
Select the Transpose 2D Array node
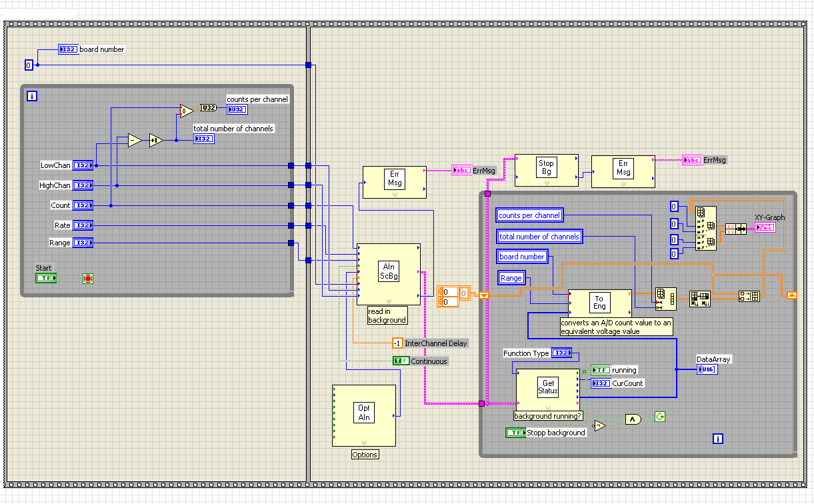(x=700, y=298)
